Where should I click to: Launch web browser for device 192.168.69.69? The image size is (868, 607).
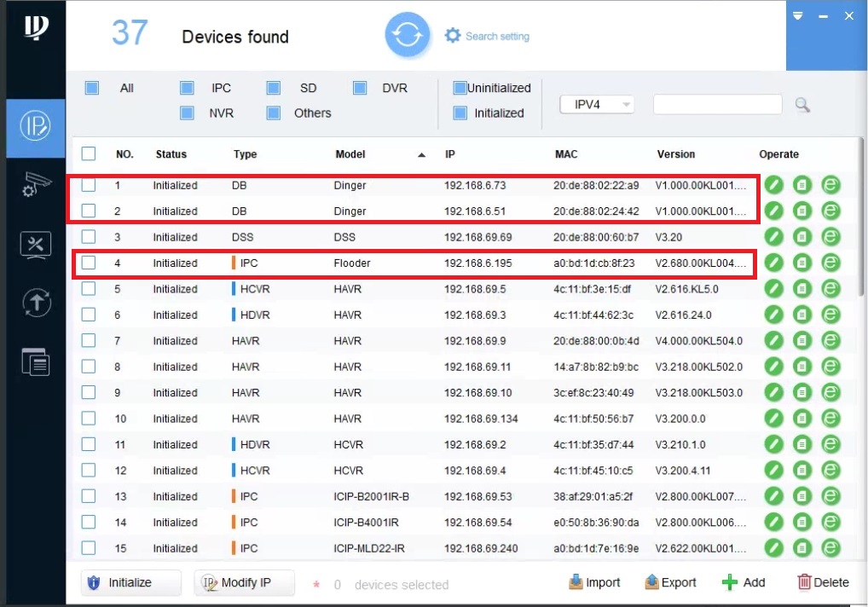(x=830, y=237)
